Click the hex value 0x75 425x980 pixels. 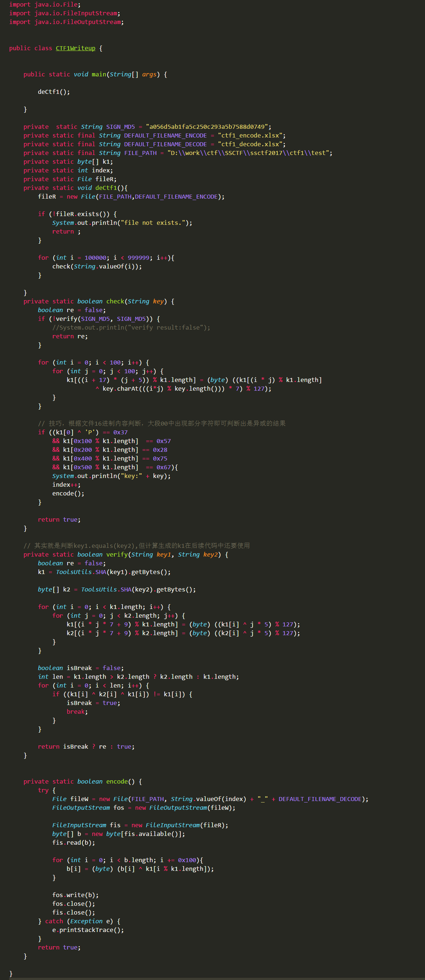pyautogui.click(x=160, y=459)
